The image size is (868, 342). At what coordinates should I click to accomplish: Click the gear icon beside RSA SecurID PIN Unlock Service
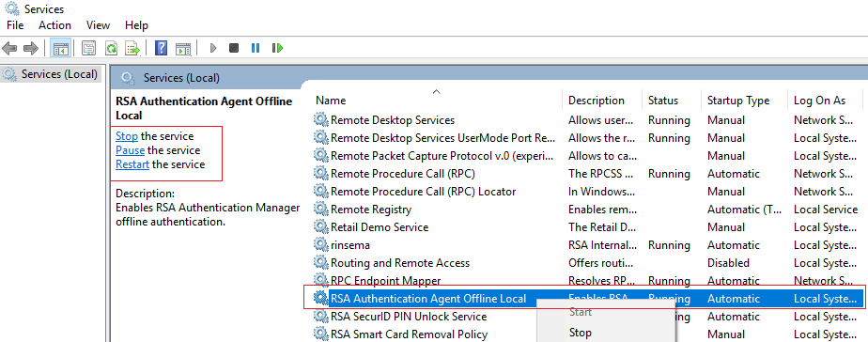[x=320, y=316]
